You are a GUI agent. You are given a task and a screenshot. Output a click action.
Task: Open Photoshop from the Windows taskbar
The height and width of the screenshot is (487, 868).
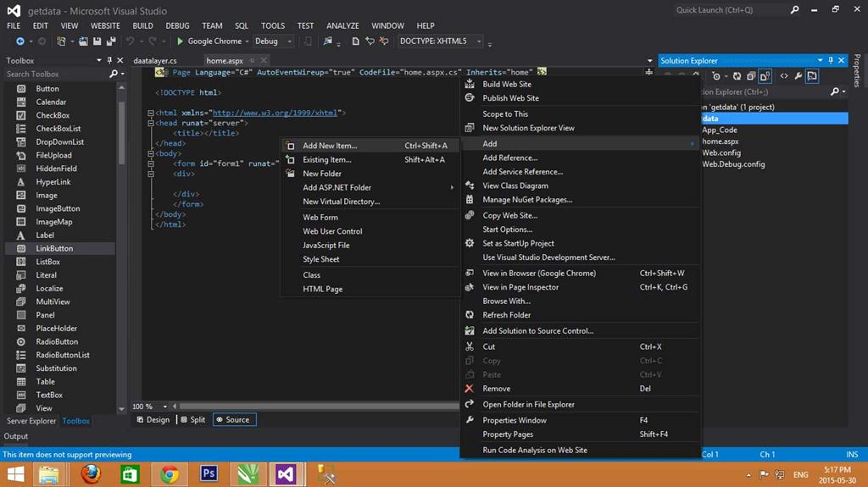click(x=209, y=473)
